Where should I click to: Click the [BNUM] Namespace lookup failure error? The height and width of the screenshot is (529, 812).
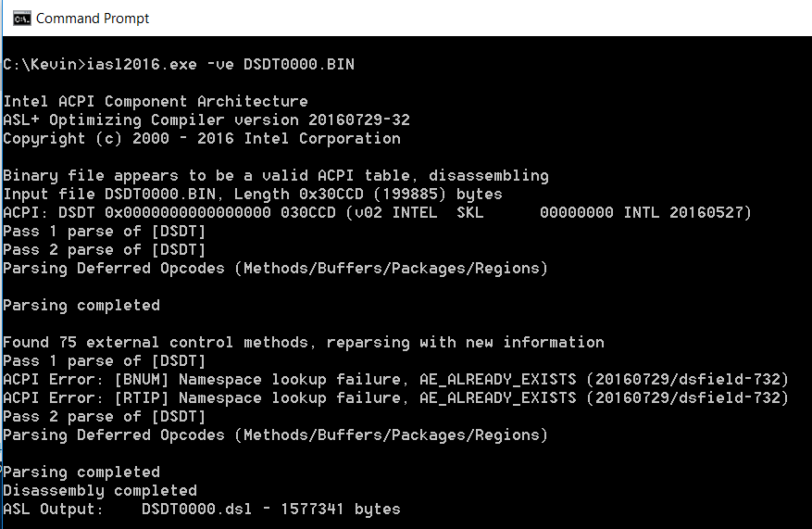pos(395,380)
